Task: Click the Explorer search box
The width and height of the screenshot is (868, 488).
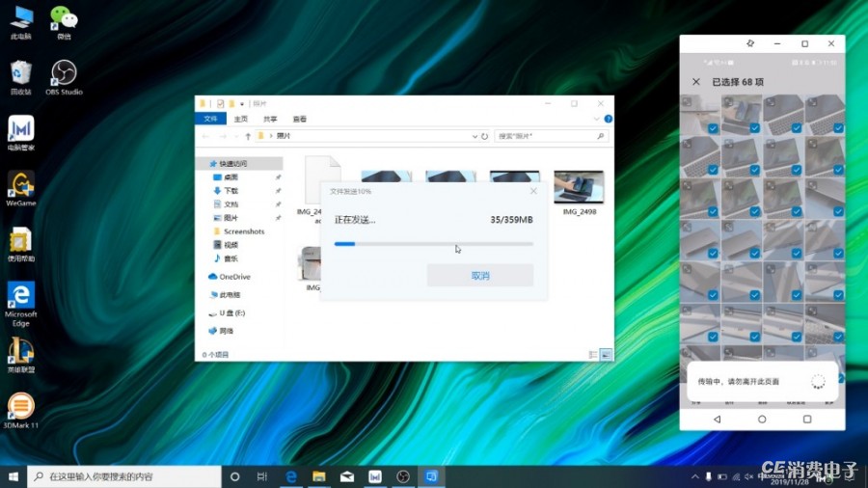Action: coord(552,136)
